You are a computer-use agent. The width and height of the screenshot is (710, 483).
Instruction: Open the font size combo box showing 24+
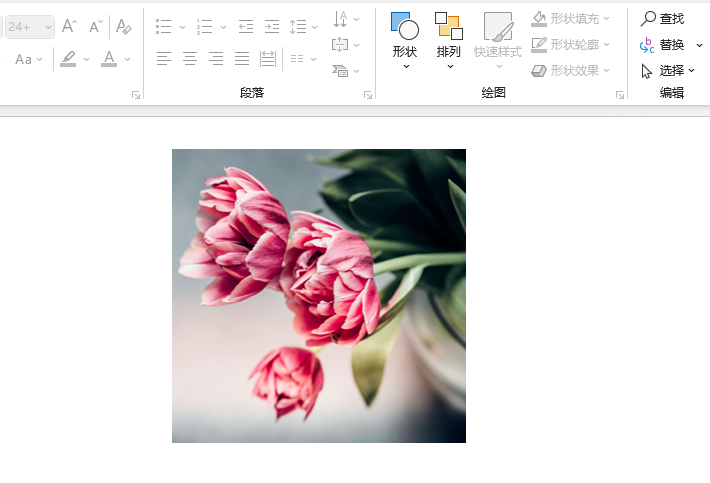(29, 27)
